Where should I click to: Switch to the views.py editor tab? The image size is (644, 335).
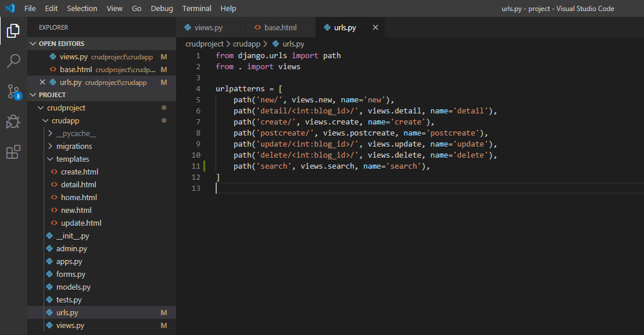(x=211, y=27)
